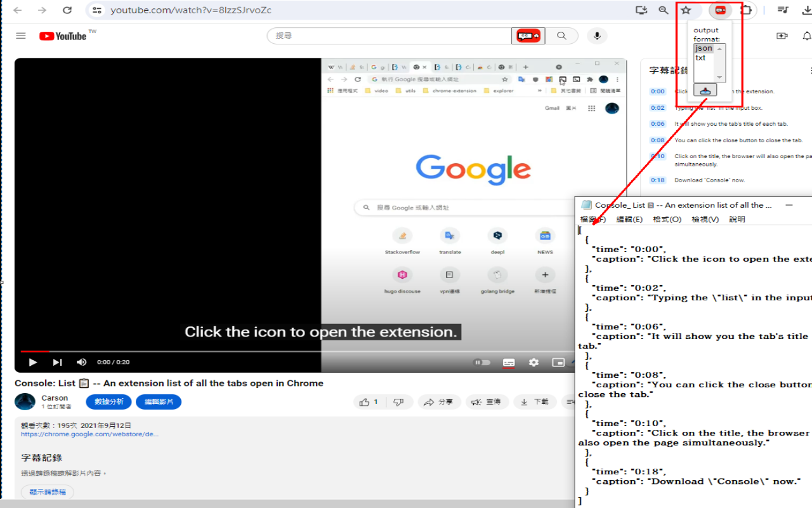The height and width of the screenshot is (508, 812).
Task: Mute the video with the volume icon
Action: [x=81, y=362]
